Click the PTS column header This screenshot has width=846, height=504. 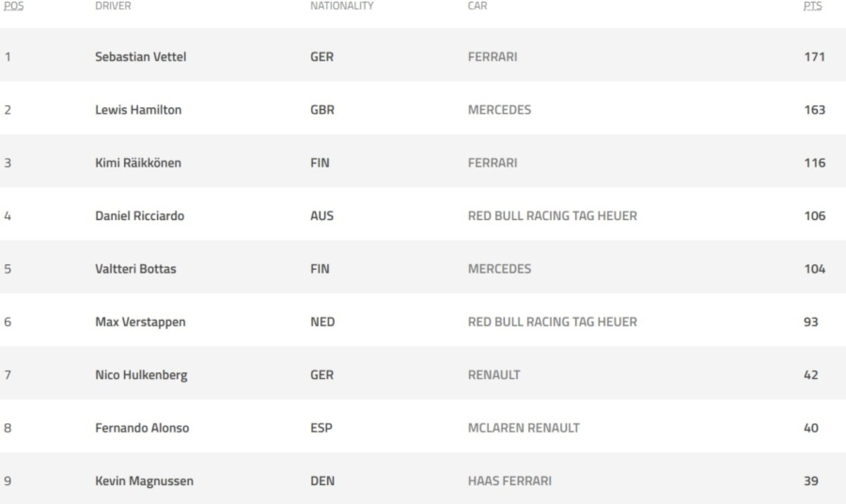(x=812, y=6)
